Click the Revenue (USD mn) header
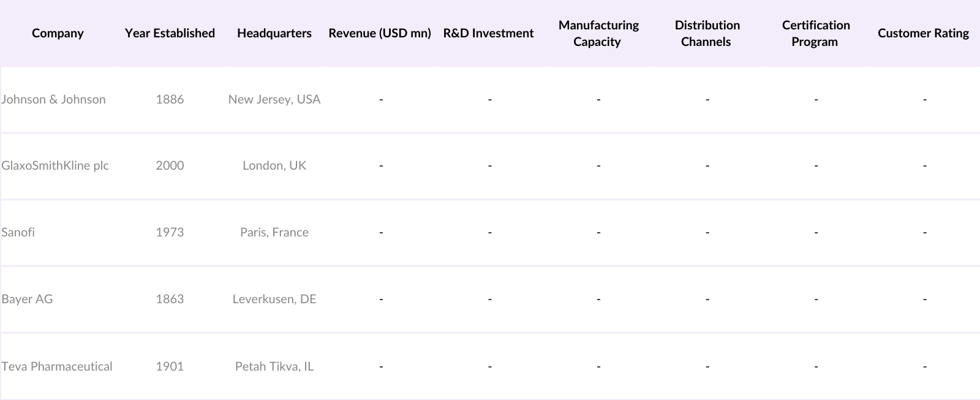The height and width of the screenshot is (400, 980). tap(380, 33)
